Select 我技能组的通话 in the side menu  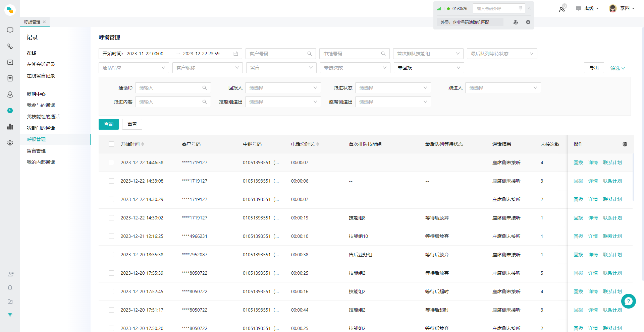43,117
